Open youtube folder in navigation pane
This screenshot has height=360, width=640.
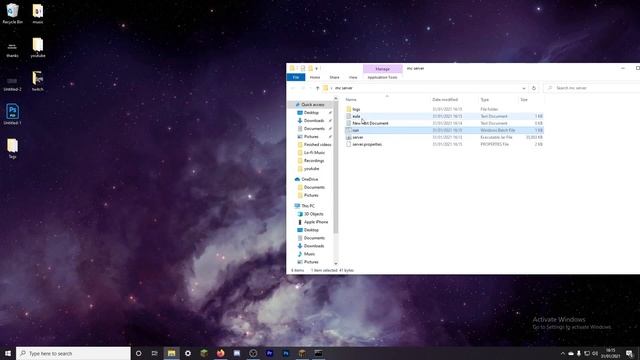[x=309, y=169]
